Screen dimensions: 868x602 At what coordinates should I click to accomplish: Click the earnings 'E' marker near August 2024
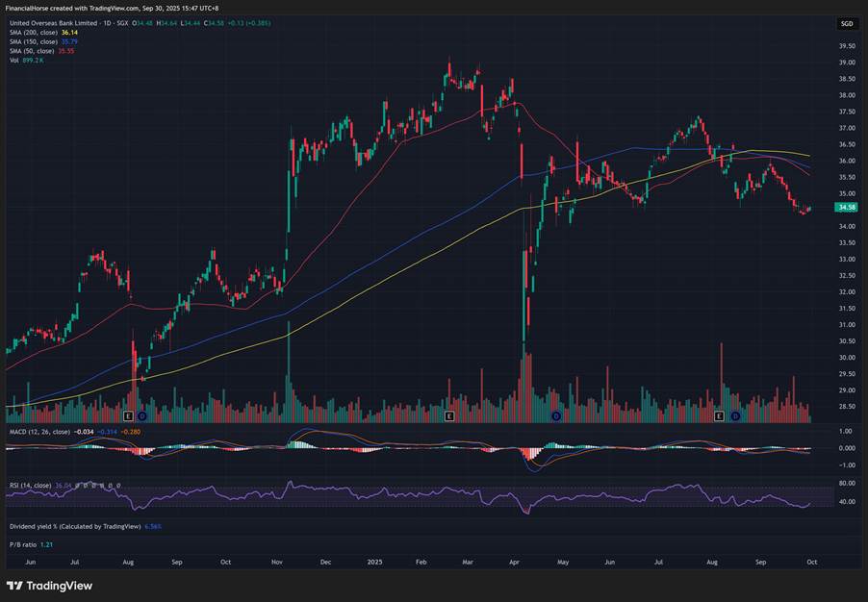(x=128, y=416)
